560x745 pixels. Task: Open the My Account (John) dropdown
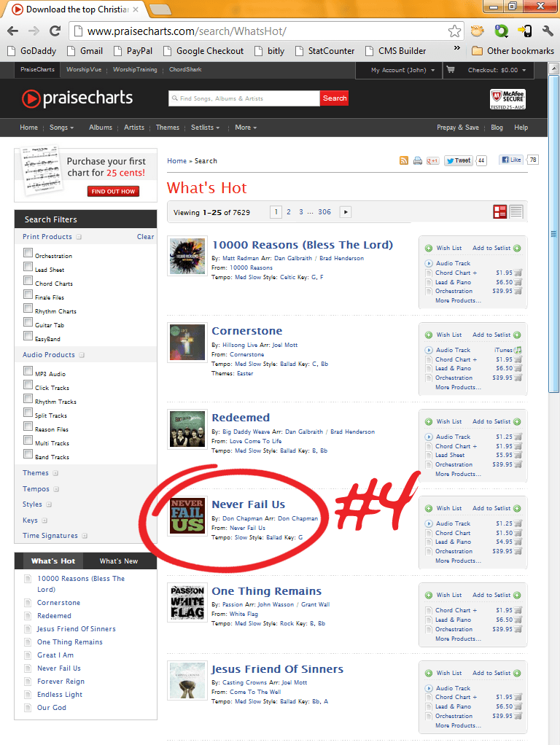click(402, 70)
